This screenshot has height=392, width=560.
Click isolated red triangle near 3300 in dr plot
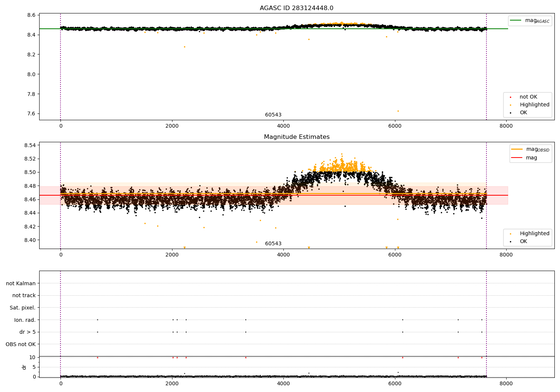pos(246,357)
